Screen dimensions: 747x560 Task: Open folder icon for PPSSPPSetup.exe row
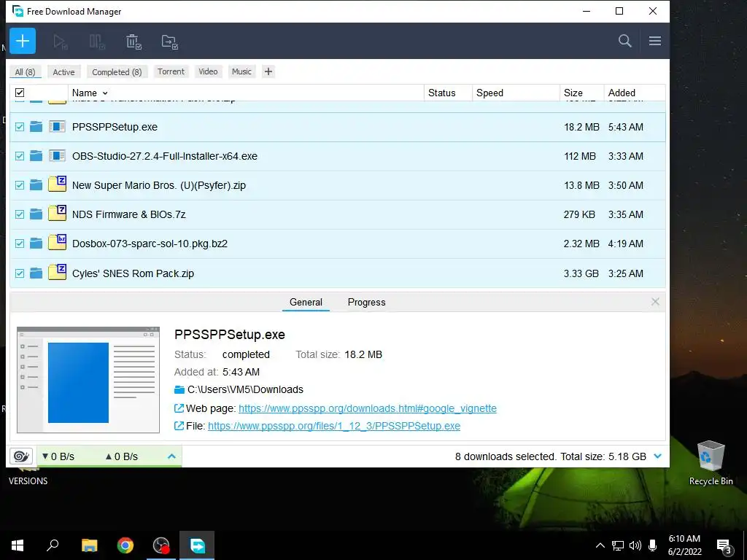(x=36, y=127)
